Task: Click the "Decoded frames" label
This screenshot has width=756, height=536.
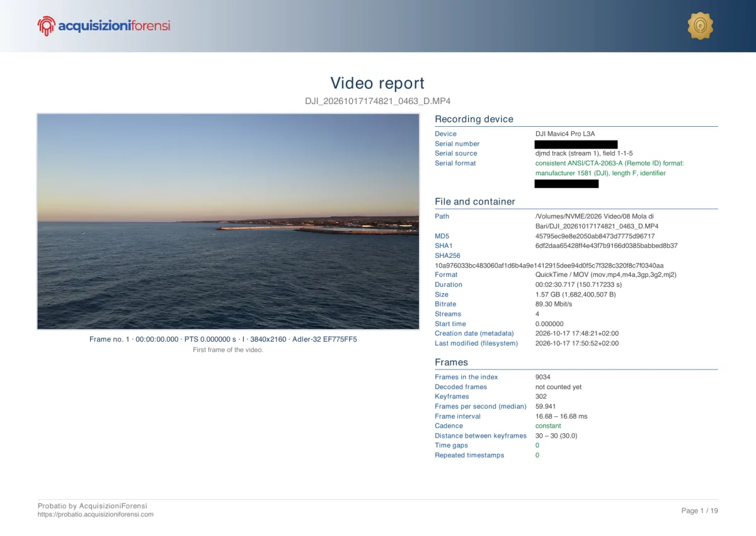Action: click(461, 387)
